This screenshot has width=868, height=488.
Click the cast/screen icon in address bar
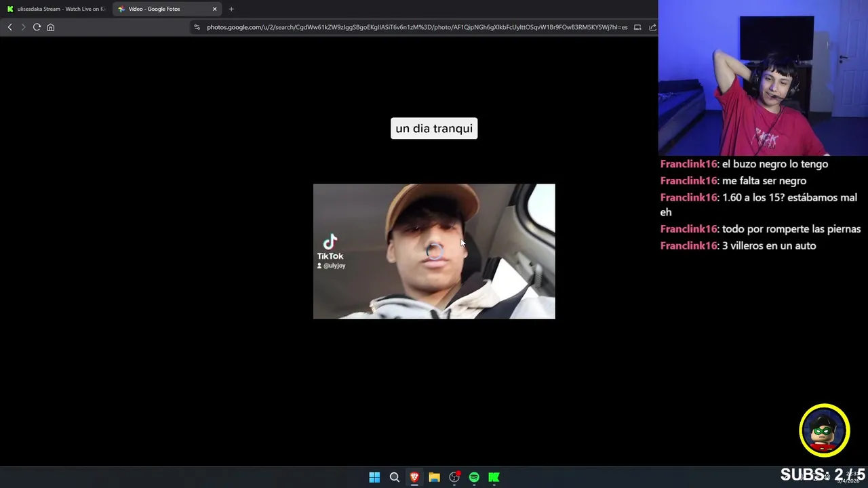[x=637, y=27]
